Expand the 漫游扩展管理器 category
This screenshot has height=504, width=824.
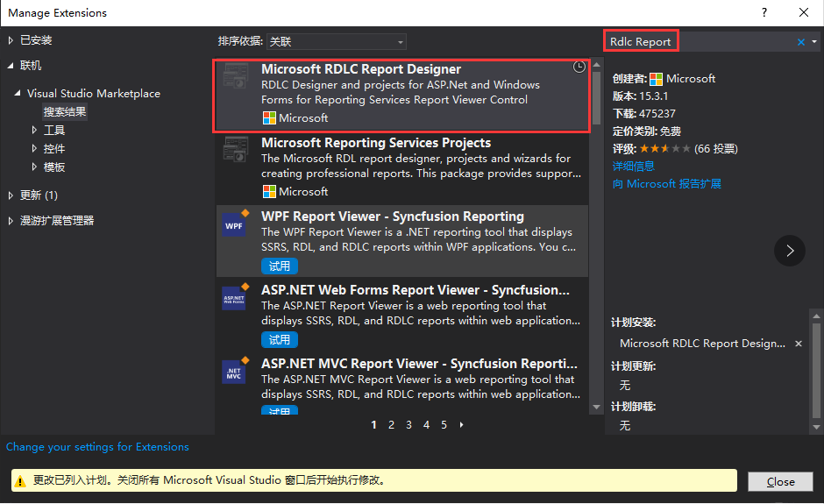pyautogui.click(x=11, y=221)
